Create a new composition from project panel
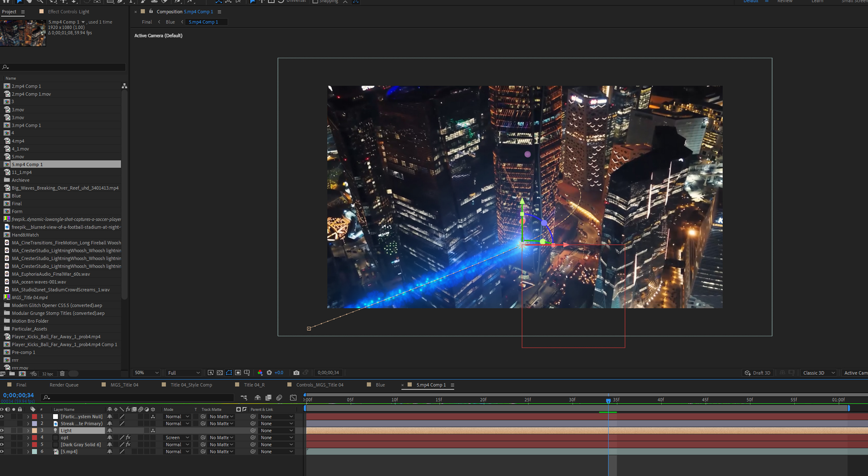The width and height of the screenshot is (868, 476). [x=22, y=373]
